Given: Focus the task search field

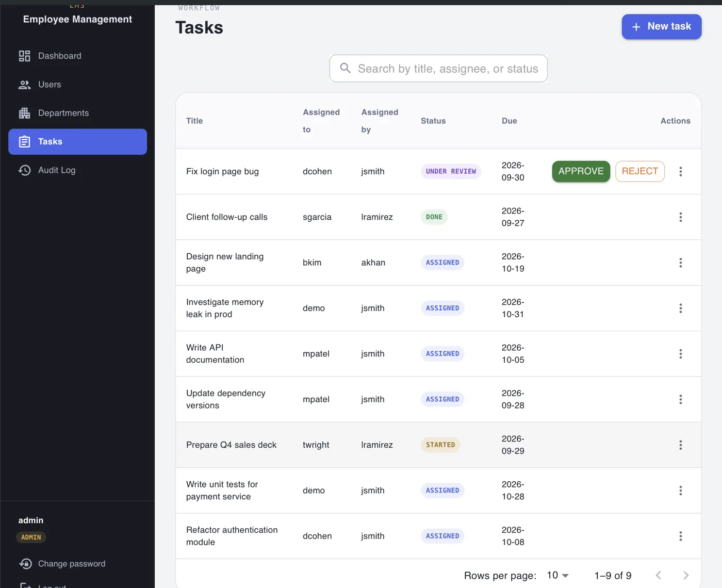Looking at the screenshot, I should coord(438,69).
